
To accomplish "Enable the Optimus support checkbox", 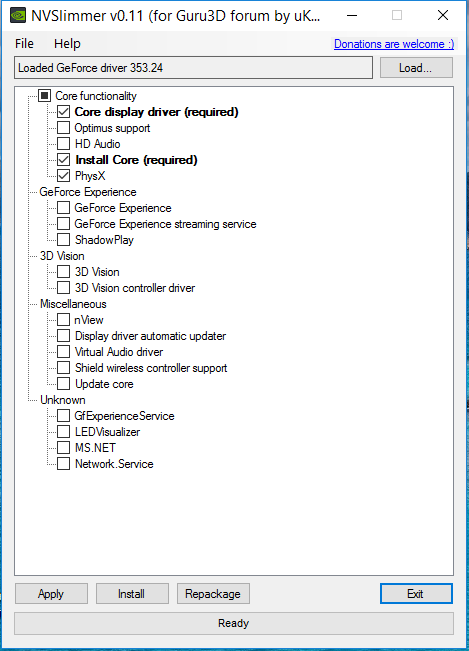I will click(x=64, y=128).
